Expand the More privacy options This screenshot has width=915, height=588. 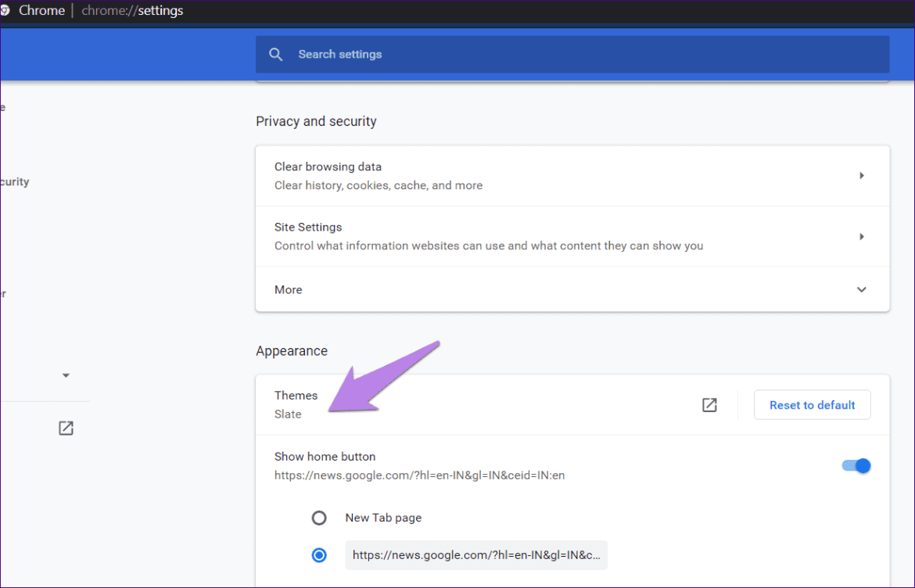(x=572, y=289)
